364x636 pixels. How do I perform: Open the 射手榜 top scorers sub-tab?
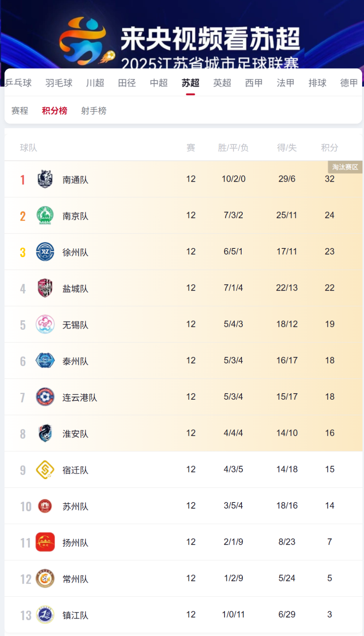pos(94,111)
